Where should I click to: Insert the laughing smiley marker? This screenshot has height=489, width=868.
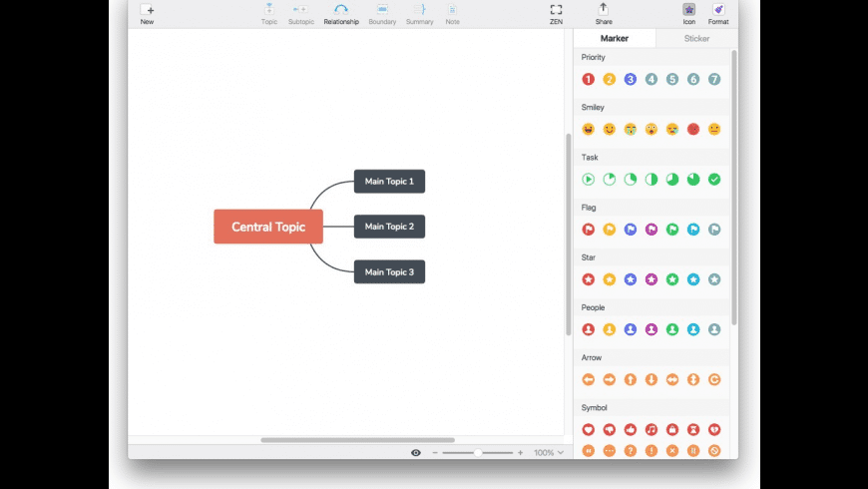[588, 129]
